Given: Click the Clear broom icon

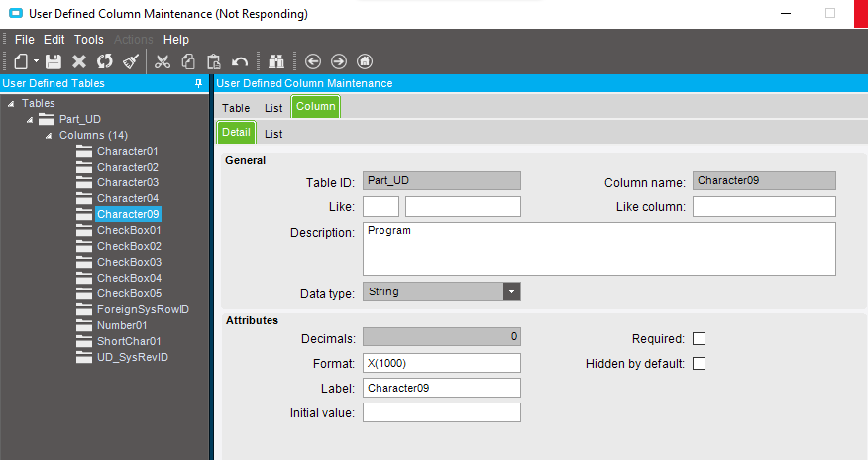Looking at the screenshot, I should click(x=130, y=61).
